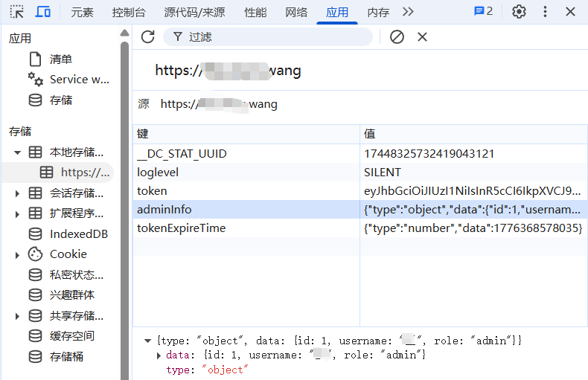
Task: Select the __DC_STAT_UUID key row
Action: pos(246,154)
